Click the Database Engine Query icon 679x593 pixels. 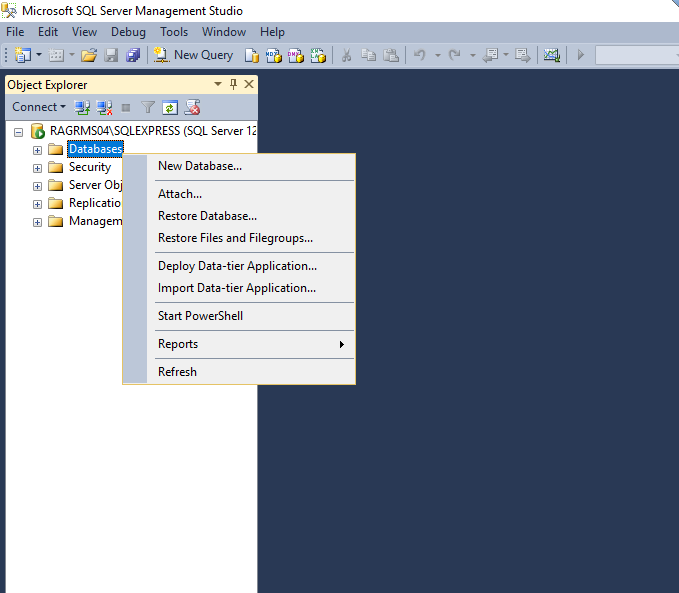click(252, 55)
